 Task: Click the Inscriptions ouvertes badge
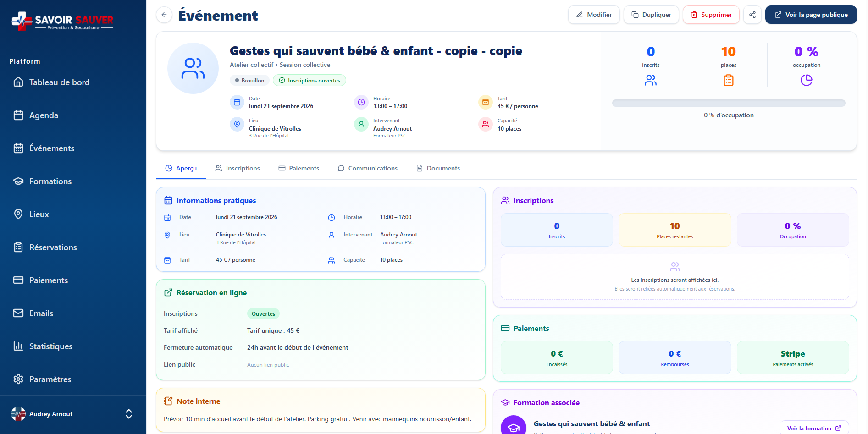pos(310,80)
